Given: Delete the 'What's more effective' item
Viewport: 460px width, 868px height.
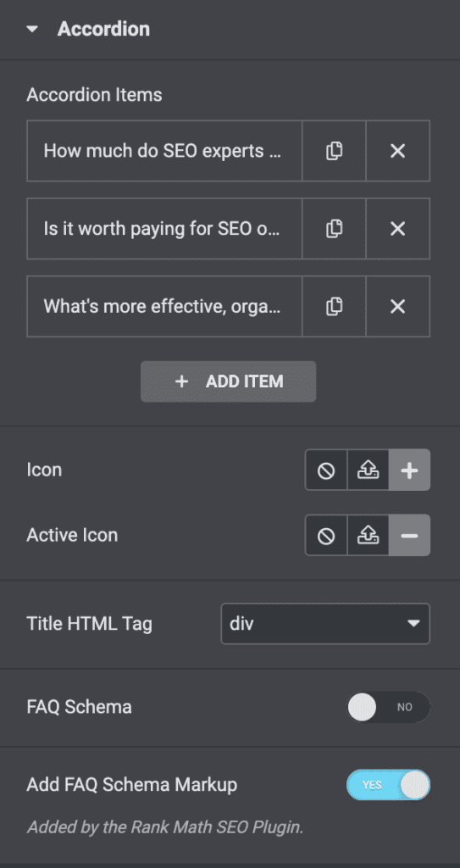Looking at the screenshot, I should tap(398, 306).
